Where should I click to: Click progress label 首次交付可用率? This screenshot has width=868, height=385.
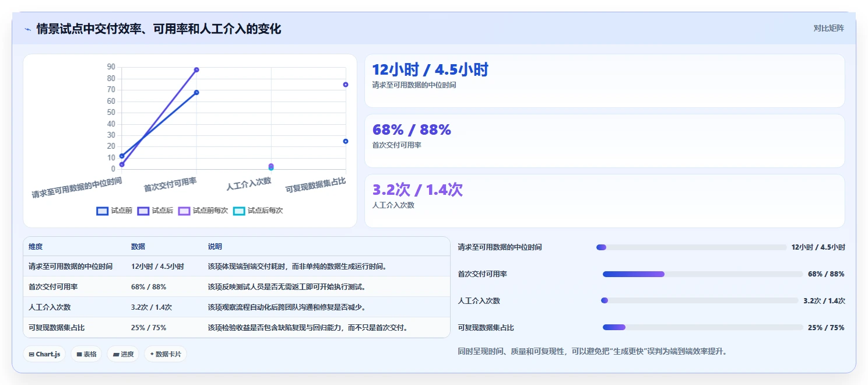(x=483, y=274)
